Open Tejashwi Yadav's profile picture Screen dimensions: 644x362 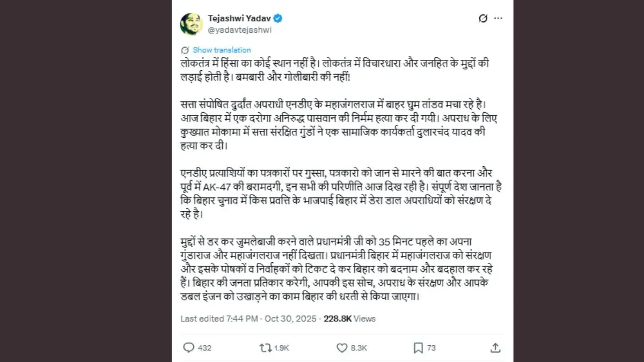point(190,25)
